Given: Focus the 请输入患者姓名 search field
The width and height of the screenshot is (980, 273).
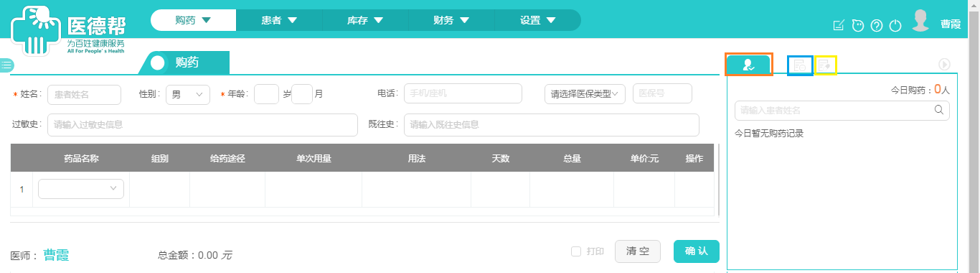Looking at the screenshot, I should [842, 110].
